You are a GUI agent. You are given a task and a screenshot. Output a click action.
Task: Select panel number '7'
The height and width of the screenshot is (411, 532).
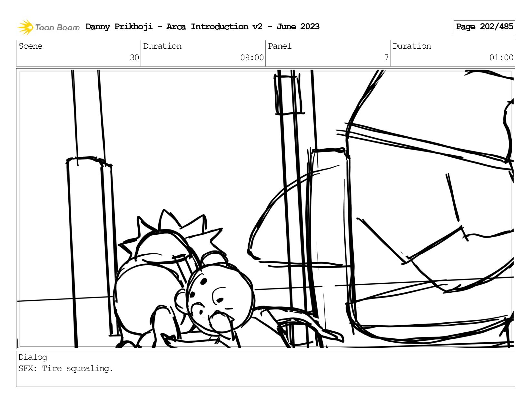[386, 58]
